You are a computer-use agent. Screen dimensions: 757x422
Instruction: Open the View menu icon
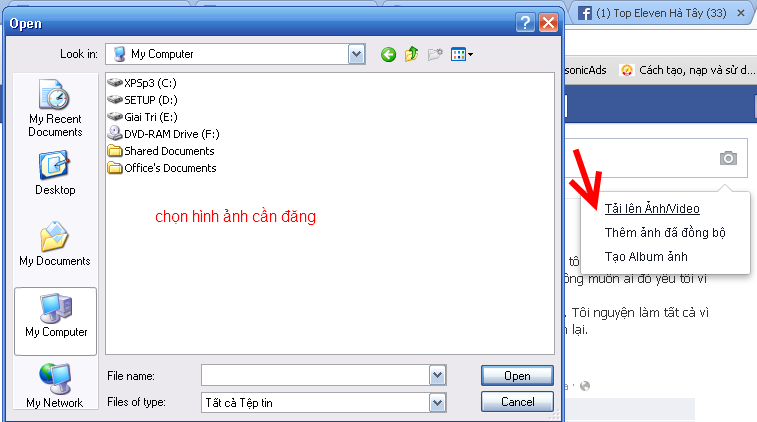point(462,55)
